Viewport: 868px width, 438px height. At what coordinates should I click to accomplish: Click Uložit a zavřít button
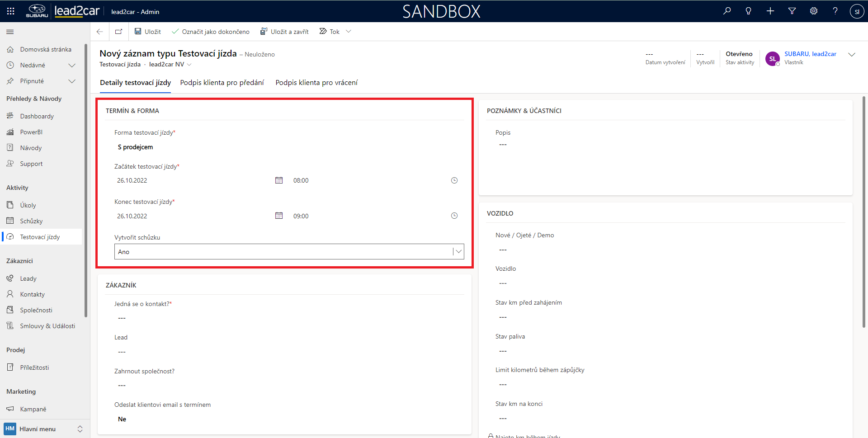pyautogui.click(x=284, y=32)
